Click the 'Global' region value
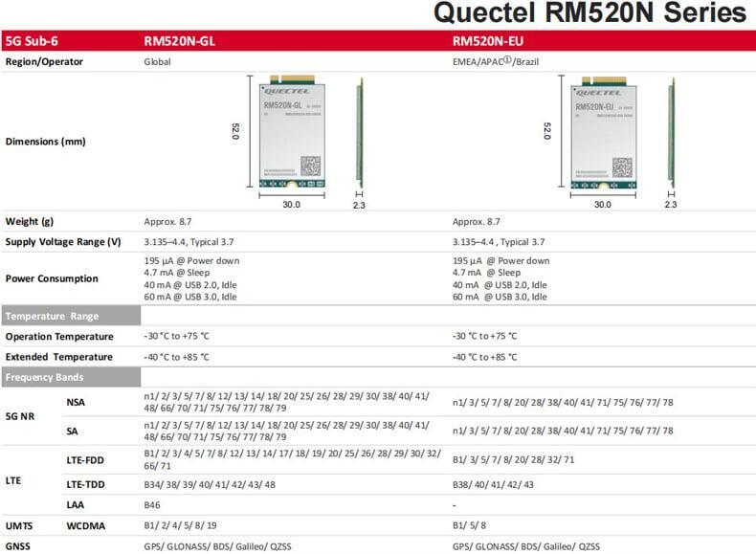This screenshot has width=756, height=554. 157,62
